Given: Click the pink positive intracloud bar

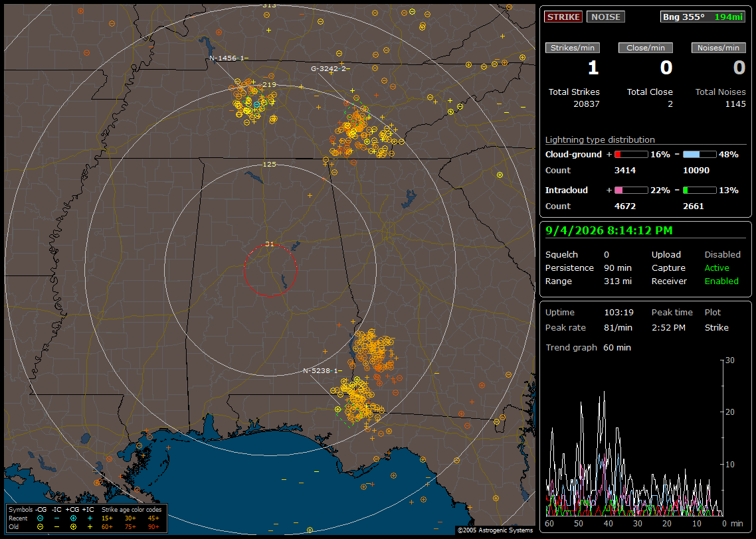Looking at the screenshot, I should coord(631,191).
